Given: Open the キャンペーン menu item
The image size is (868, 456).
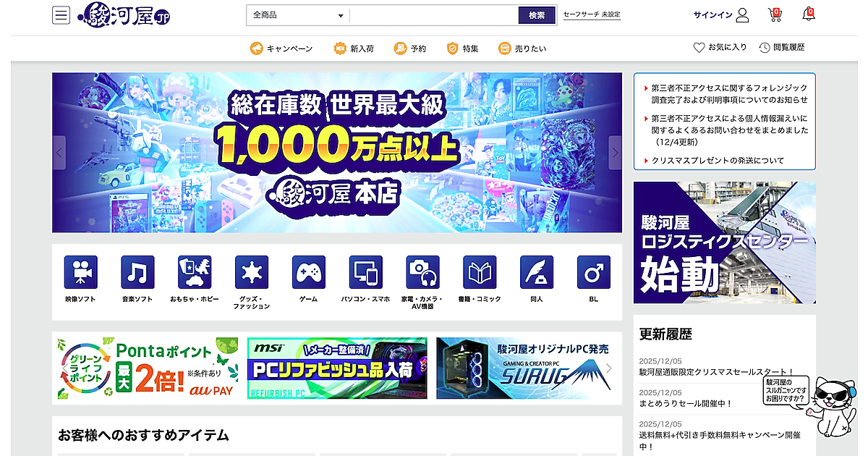Looking at the screenshot, I should coord(281,48).
